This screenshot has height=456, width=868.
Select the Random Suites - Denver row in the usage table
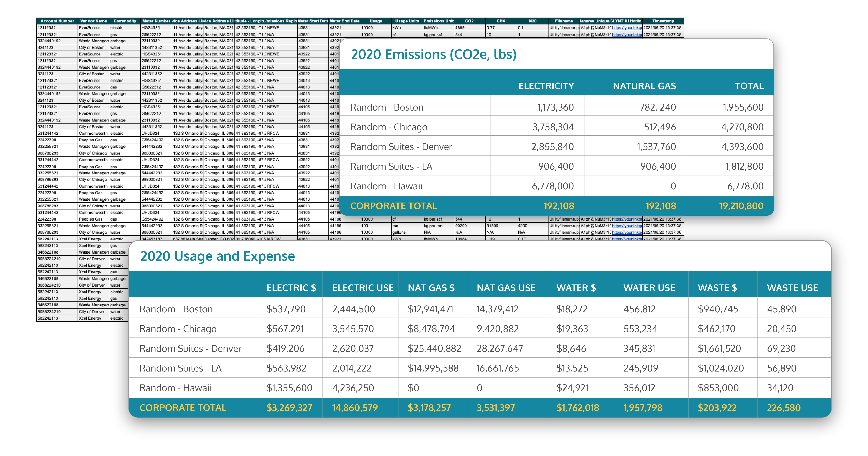point(190,349)
